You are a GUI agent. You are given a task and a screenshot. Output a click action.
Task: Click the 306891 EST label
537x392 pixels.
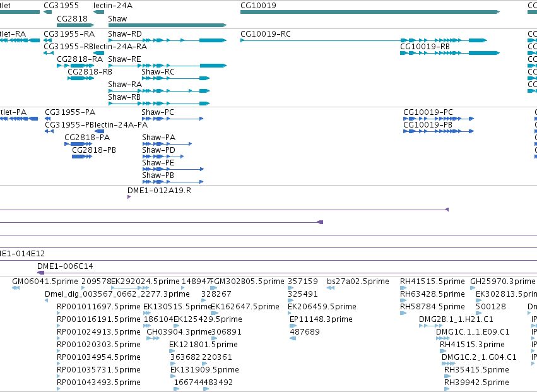227,332
